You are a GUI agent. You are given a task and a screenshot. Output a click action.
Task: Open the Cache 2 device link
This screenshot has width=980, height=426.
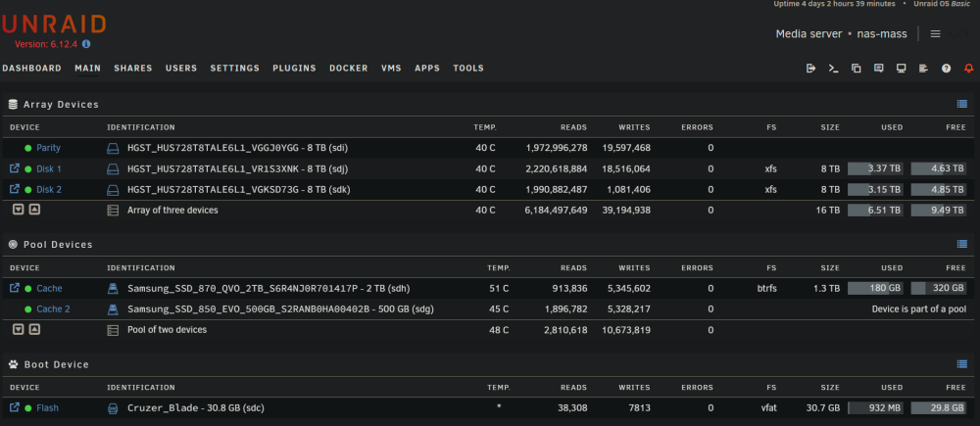[x=53, y=309]
